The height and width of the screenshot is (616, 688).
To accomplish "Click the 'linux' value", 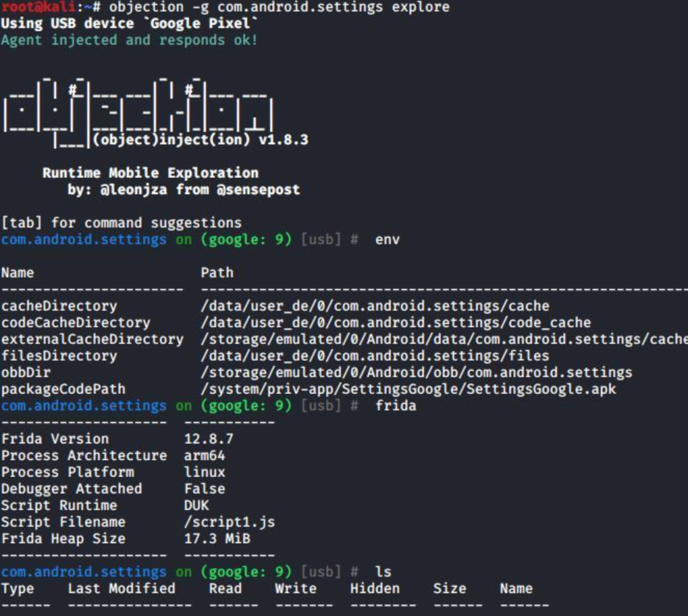I will (205, 472).
